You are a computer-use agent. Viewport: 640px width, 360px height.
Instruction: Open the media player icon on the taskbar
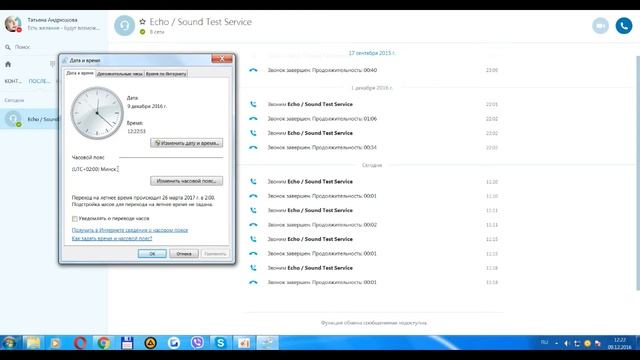pos(56,343)
